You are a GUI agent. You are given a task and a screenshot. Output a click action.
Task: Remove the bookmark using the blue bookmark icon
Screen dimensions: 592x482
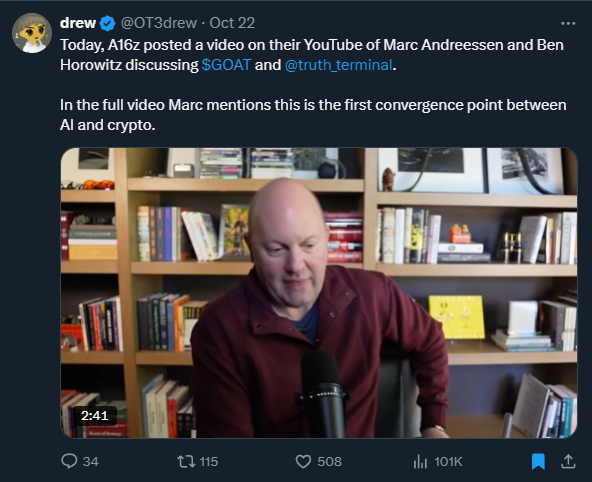click(x=538, y=461)
